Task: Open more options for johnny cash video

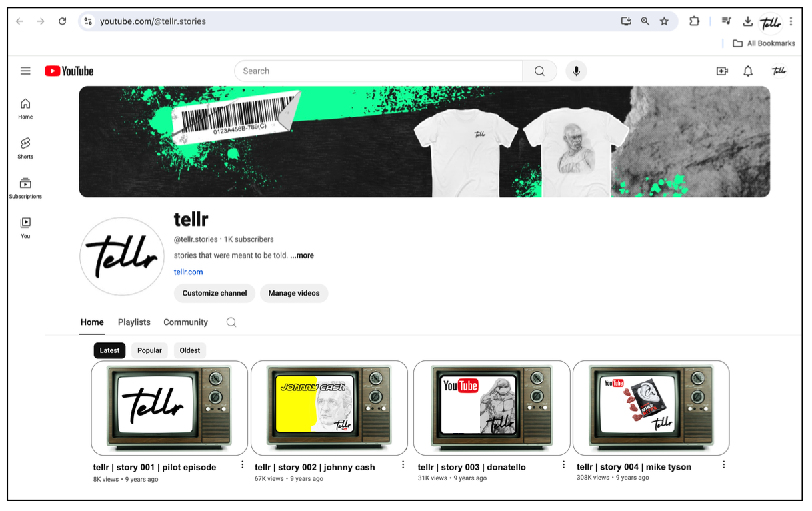Action: (x=403, y=465)
